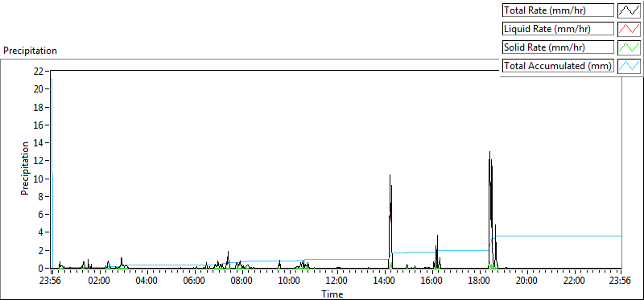Image resolution: width=644 pixels, height=300 pixels.
Task: Click the Total Rate black line icon
Action: click(629, 10)
